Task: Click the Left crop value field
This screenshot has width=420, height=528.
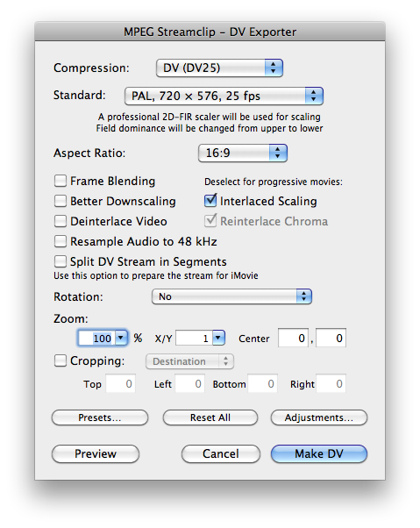Action: [x=189, y=383]
